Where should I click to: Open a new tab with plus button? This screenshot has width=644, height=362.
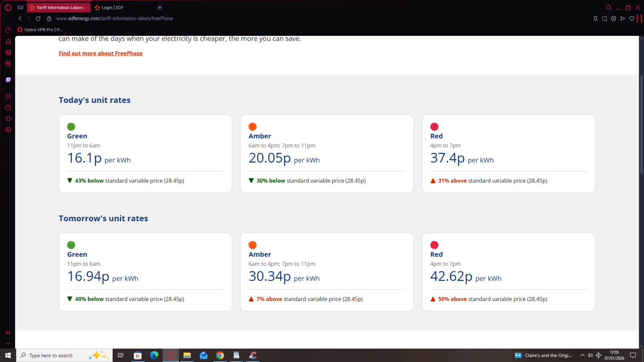click(160, 8)
